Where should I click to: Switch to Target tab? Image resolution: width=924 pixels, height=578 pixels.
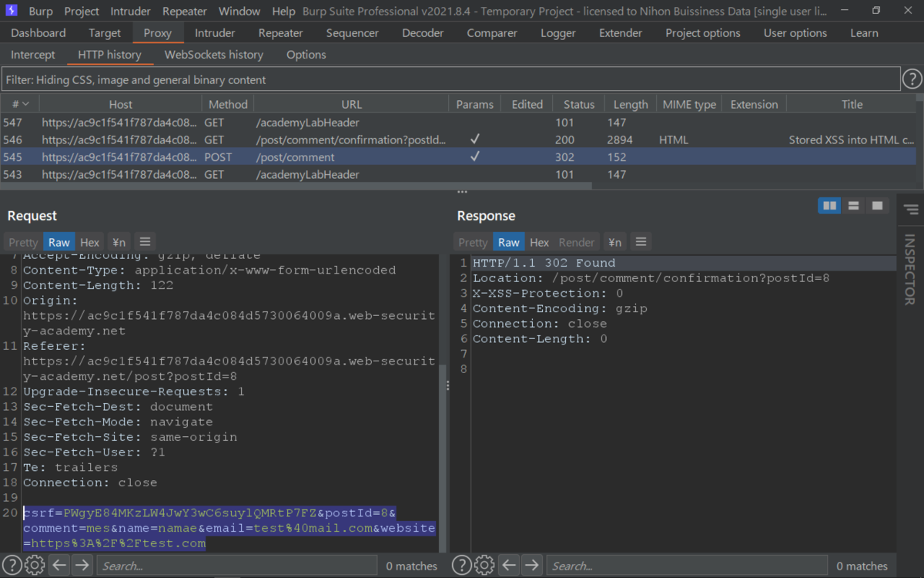pos(105,33)
